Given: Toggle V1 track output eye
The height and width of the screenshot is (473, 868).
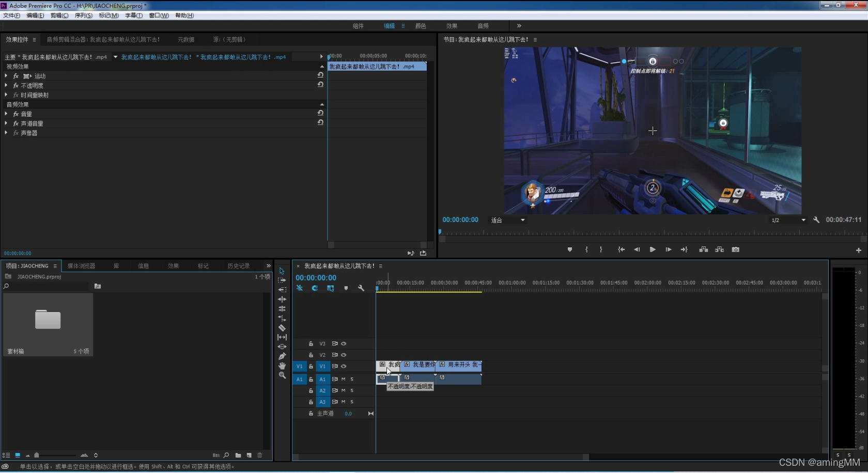Looking at the screenshot, I should pyautogui.click(x=344, y=366).
